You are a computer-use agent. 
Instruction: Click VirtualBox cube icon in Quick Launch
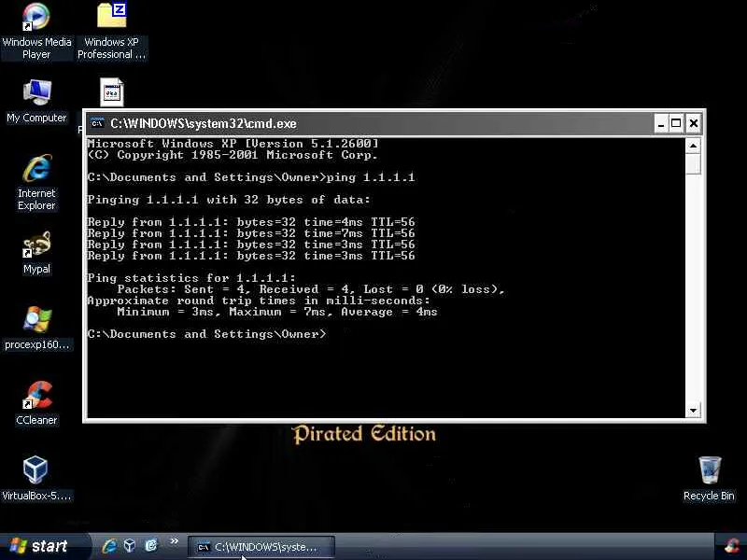(130, 545)
